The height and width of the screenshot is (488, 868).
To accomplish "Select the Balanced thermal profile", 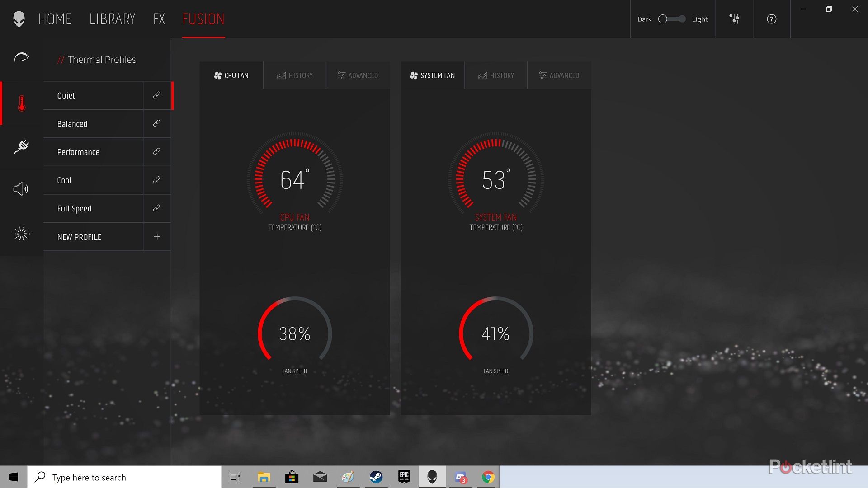I will [x=94, y=124].
